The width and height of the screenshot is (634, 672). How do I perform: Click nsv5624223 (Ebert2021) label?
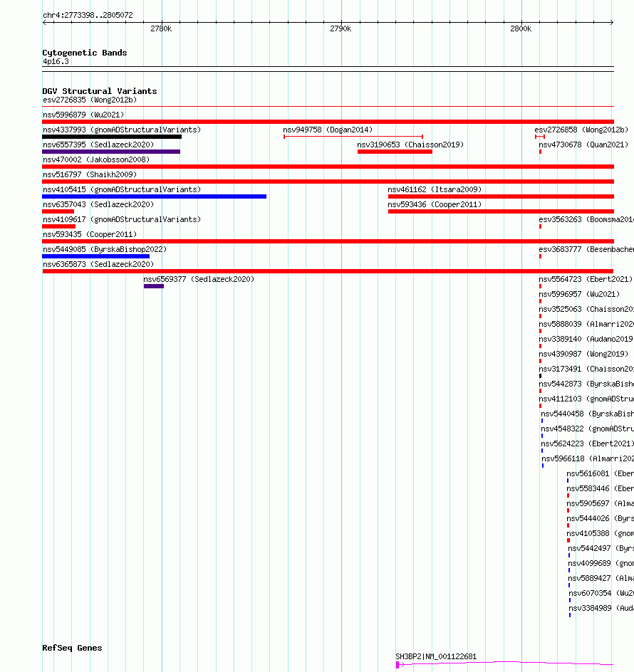click(587, 444)
